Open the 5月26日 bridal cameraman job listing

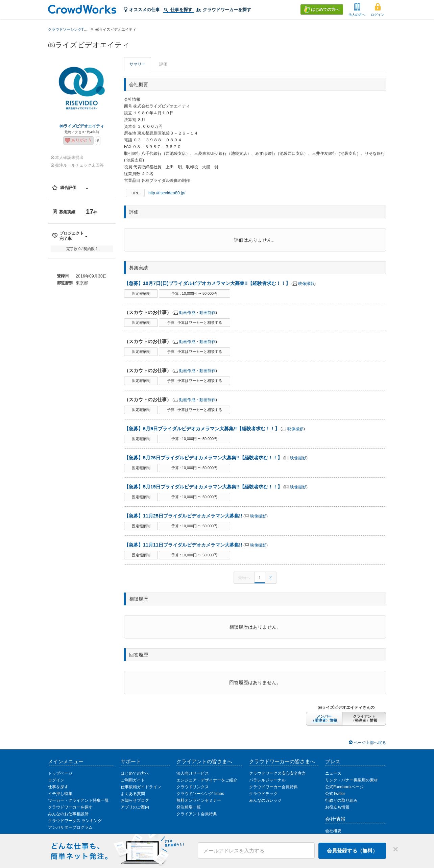pyautogui.click(x=203, y=458)
